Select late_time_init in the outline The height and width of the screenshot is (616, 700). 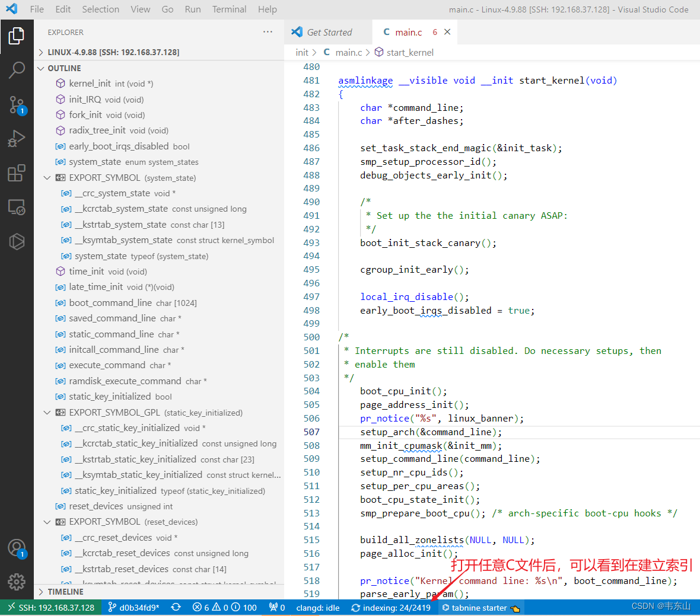(x=158, y=287)
